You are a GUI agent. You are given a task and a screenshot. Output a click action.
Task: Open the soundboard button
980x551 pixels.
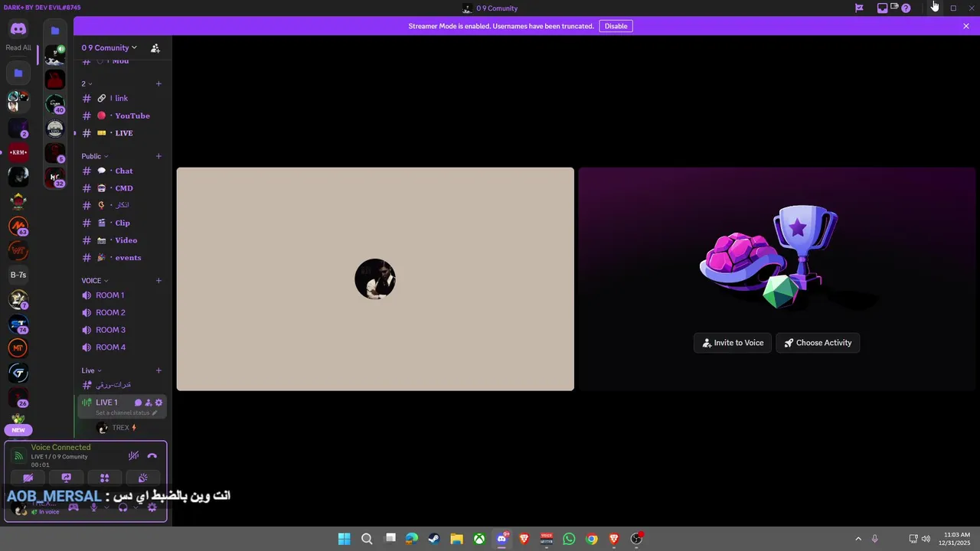pos(143,478)
